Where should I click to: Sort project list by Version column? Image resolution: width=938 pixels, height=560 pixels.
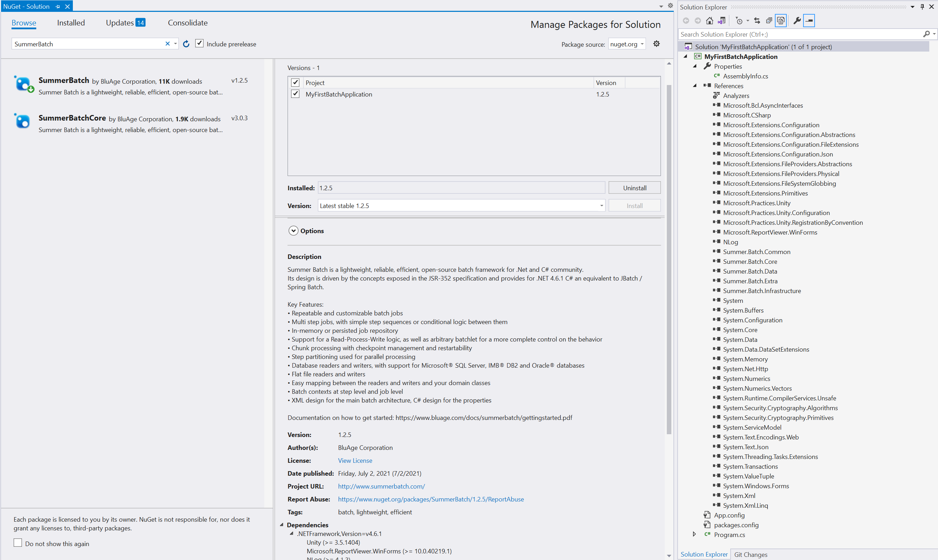[609, 83]
